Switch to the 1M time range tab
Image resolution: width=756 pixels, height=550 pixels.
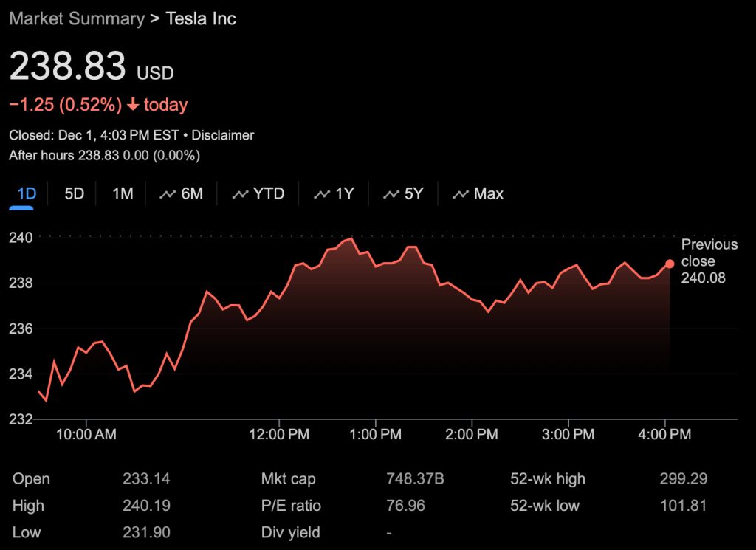click(x=123, y=194)
